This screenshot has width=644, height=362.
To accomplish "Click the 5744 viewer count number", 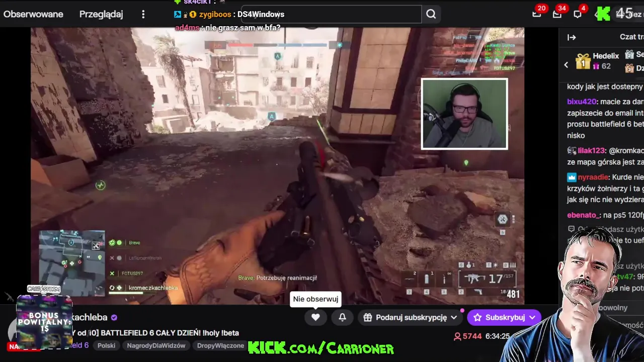I will [x=472, y=336].
